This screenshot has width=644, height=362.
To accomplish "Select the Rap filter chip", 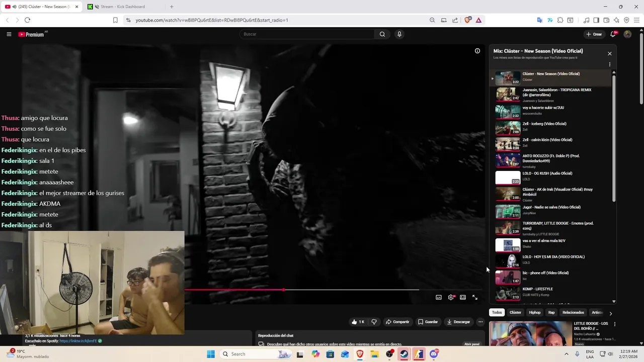I will [x=551, y=312].
